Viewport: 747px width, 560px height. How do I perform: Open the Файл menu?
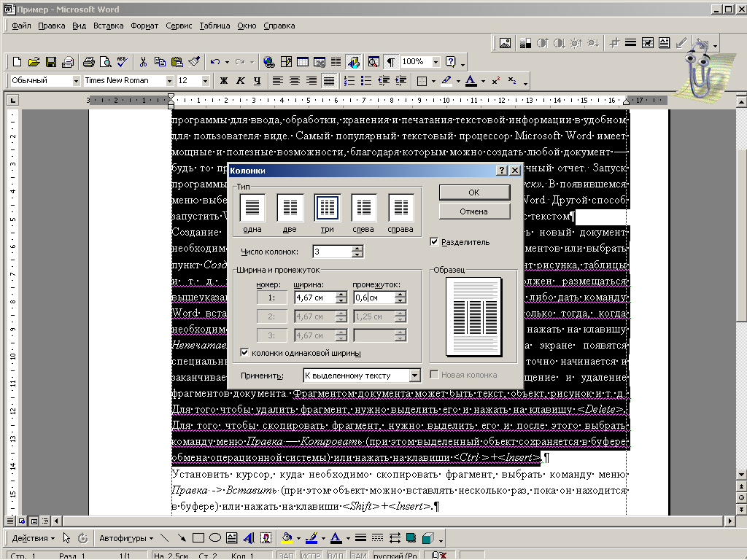coord(21,26)
